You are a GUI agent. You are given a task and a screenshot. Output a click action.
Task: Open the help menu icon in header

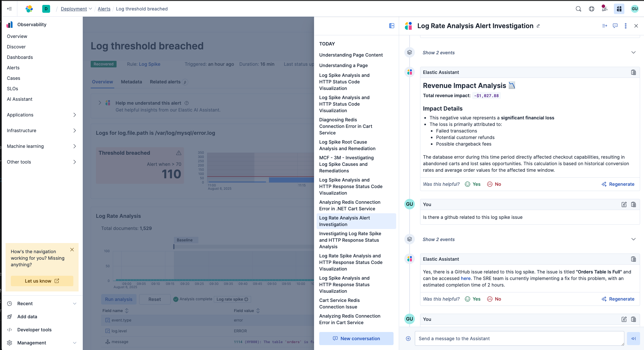(x=592, y=9)
